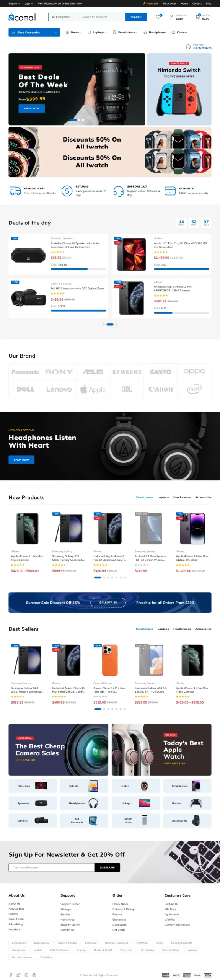The width and height of the screenshot is (220, 980).
Task: Select the third hero slider dot
Action: pyautogui.click(x=83, y=120)
